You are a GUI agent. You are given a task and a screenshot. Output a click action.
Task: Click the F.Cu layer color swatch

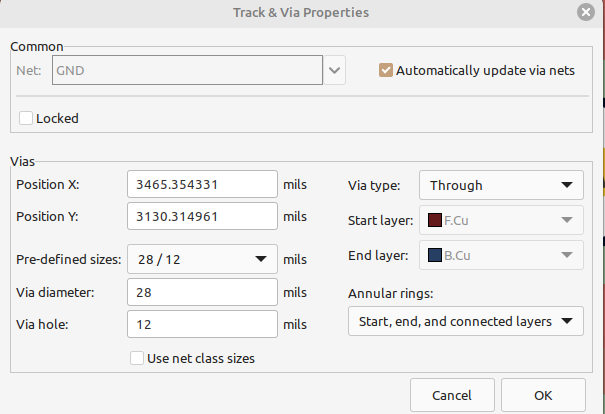[x=434, y=220]
